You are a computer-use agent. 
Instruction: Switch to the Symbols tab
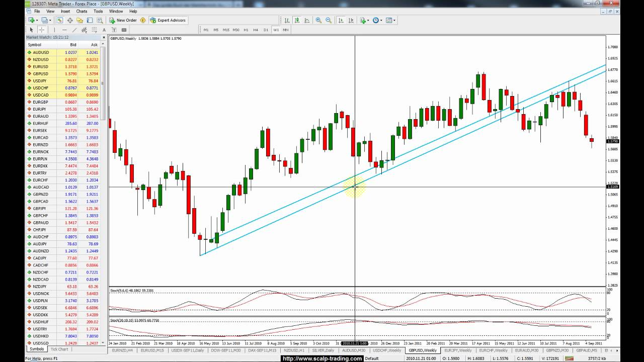point(37,349)
